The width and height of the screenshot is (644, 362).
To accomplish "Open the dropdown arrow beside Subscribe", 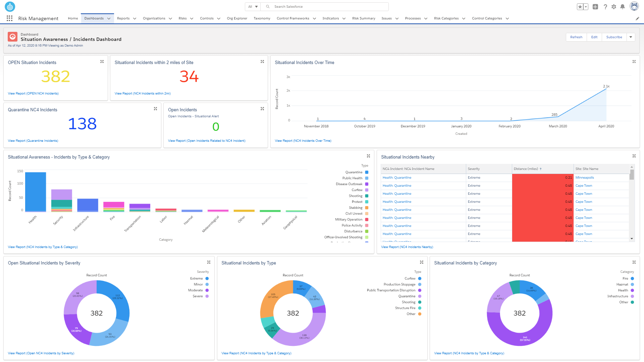I will [631, 37].
